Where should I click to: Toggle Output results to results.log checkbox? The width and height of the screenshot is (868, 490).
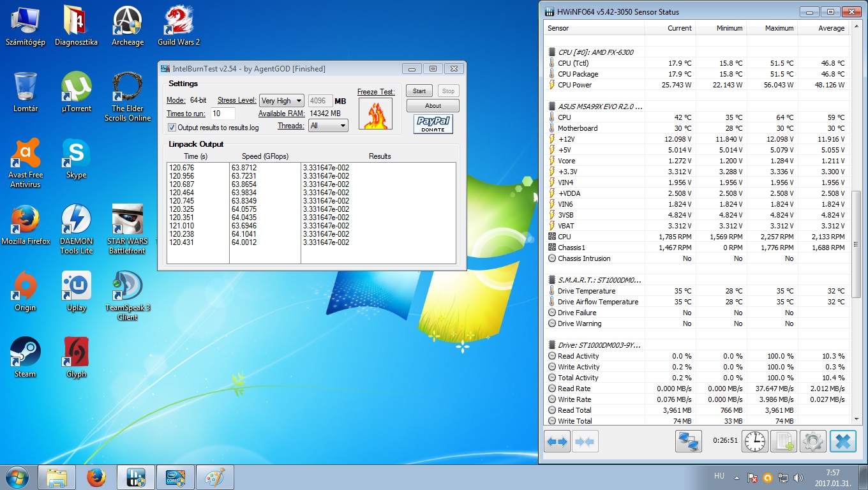172,128
